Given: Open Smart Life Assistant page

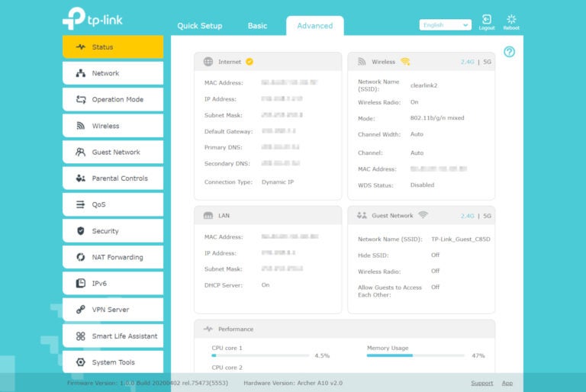Looking at the screenshot, I should click(113, 336).
